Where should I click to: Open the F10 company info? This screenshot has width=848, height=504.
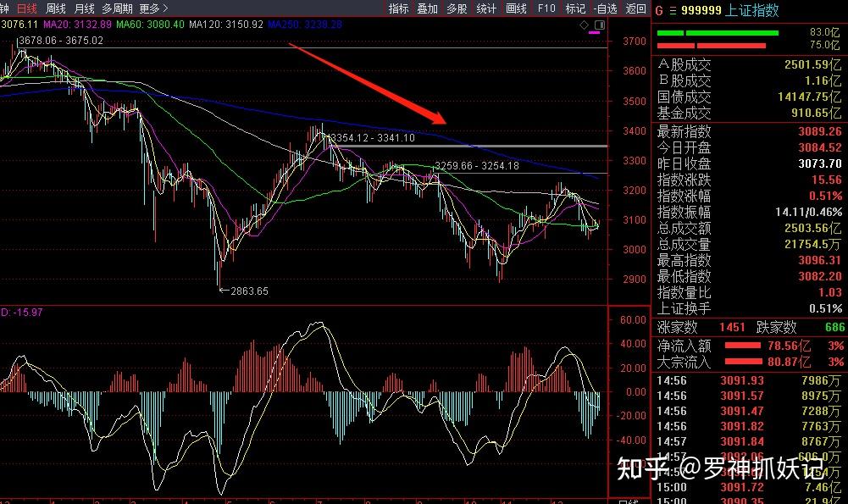[x=546, y=8]
